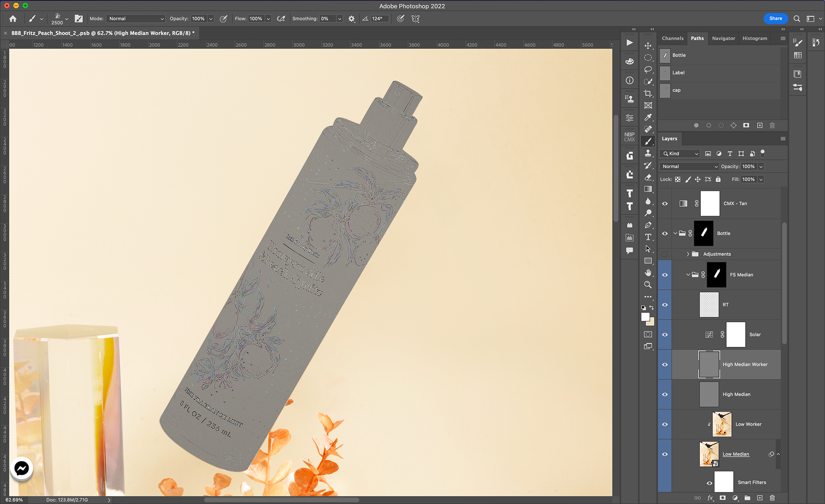Select the Clone Stamp tool
The image size is (825, 504).
(648, 153)
